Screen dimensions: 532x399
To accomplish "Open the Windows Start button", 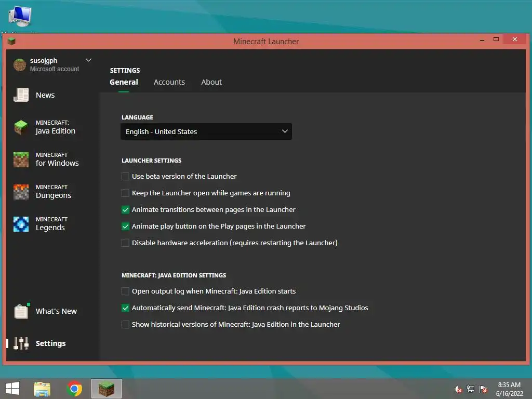I will (12, 389).
